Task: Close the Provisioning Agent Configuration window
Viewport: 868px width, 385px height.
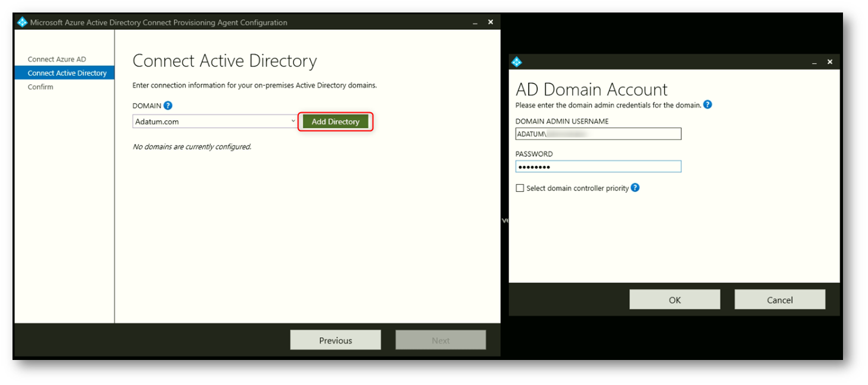Action: point(491,22)
